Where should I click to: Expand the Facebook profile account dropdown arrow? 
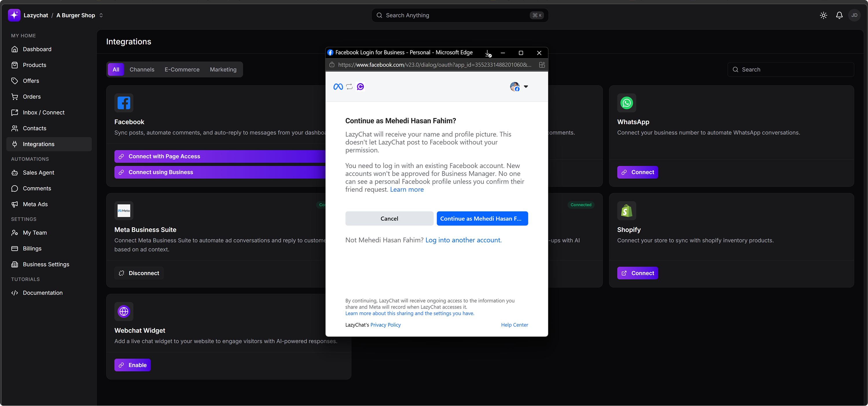(526, 86)
